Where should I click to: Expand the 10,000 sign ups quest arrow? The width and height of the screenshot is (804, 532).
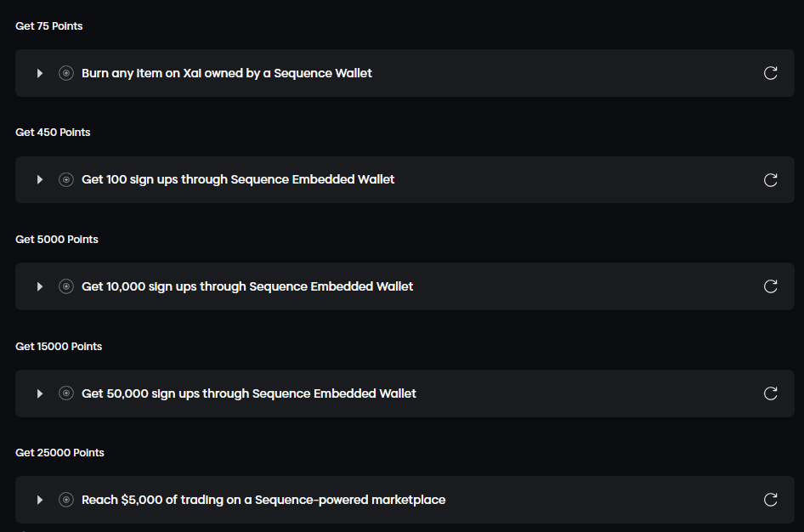40,286
